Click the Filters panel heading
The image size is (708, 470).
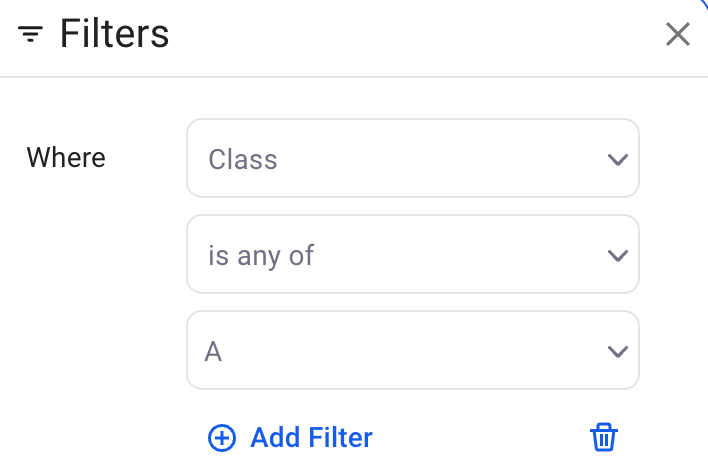(114, 35)
